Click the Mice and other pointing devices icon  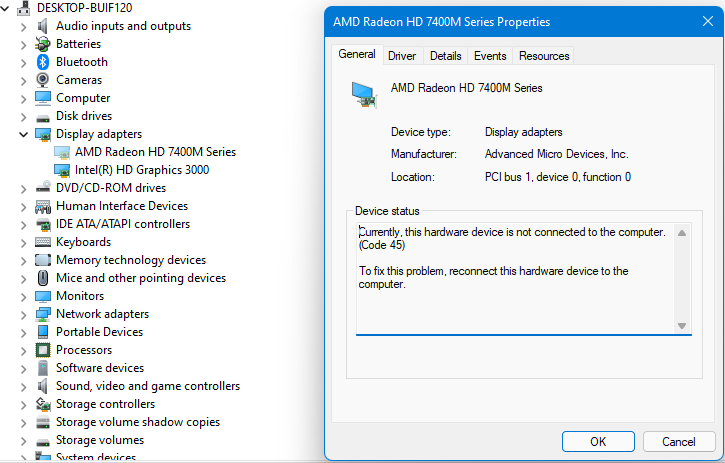(43, 278)
